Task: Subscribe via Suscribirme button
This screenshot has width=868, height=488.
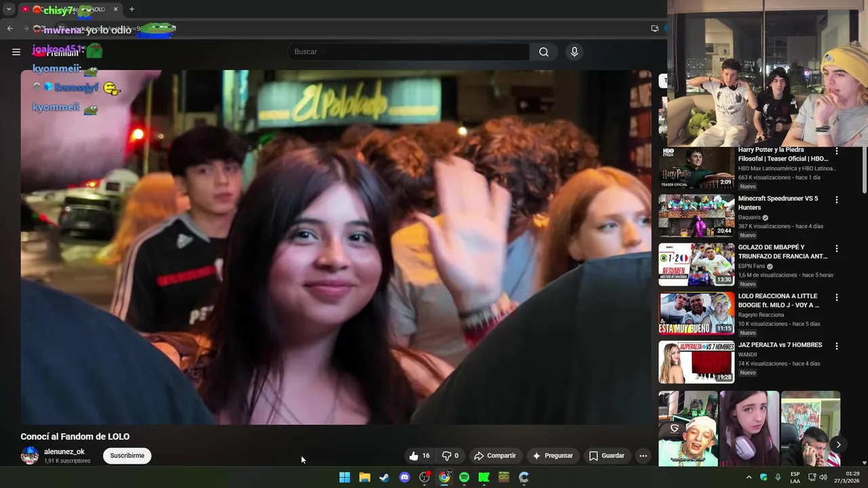Action: (127, 455)
